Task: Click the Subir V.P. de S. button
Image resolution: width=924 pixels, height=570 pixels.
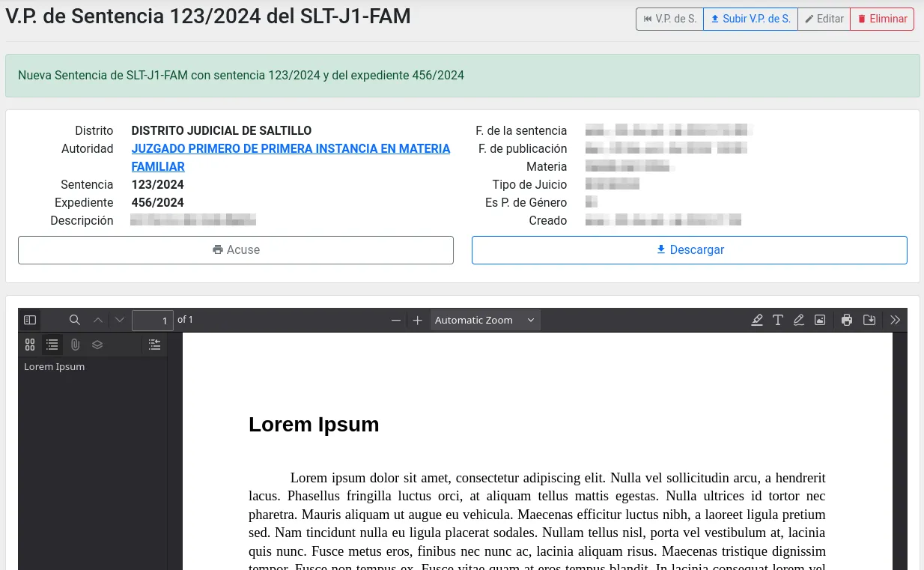Action: point(750,19)
